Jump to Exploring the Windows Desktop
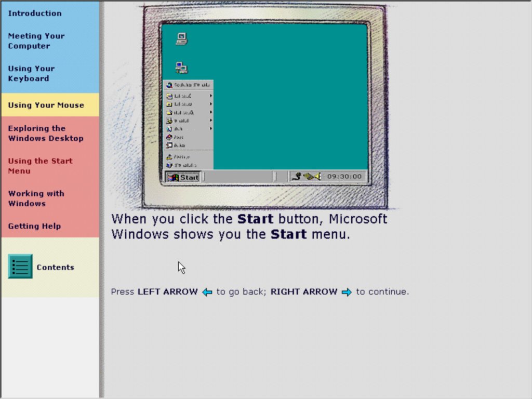The width and height of the screenshot is (532, 399). pyautogui.click(x=45, y=134)
